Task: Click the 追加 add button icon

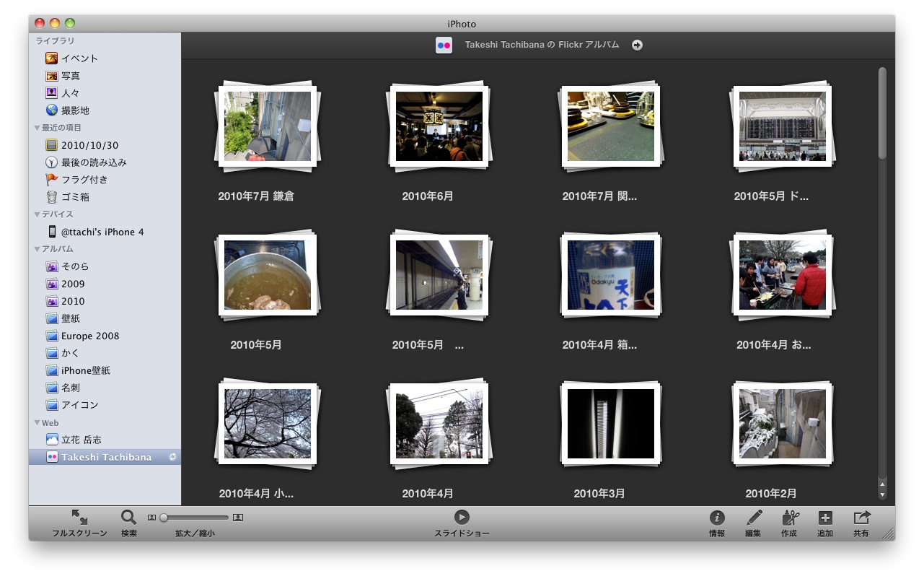Action: (825, 518)
